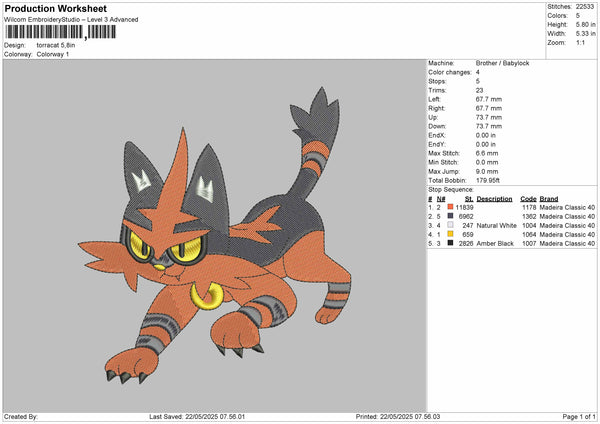
Task: Click the 'Color changes:' label
Action: click(450, 72)
